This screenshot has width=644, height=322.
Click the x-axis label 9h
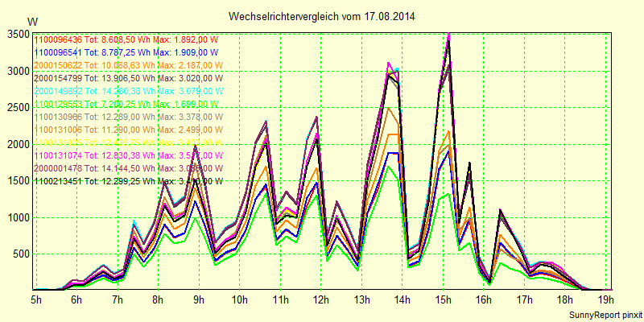[199, 299]
